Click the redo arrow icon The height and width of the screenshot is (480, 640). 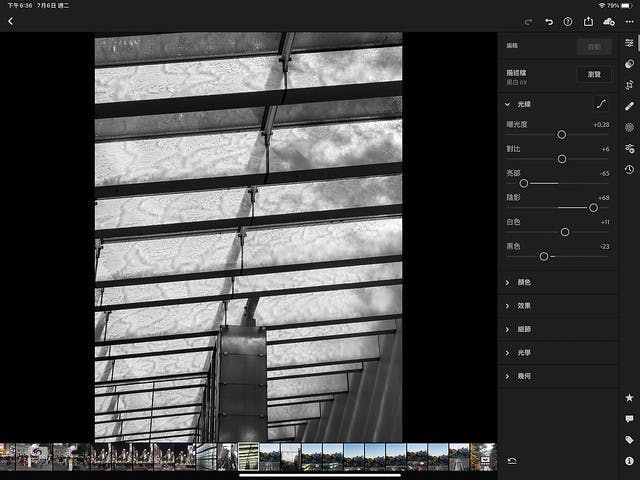pyautogui.click(x=528, y=22)
